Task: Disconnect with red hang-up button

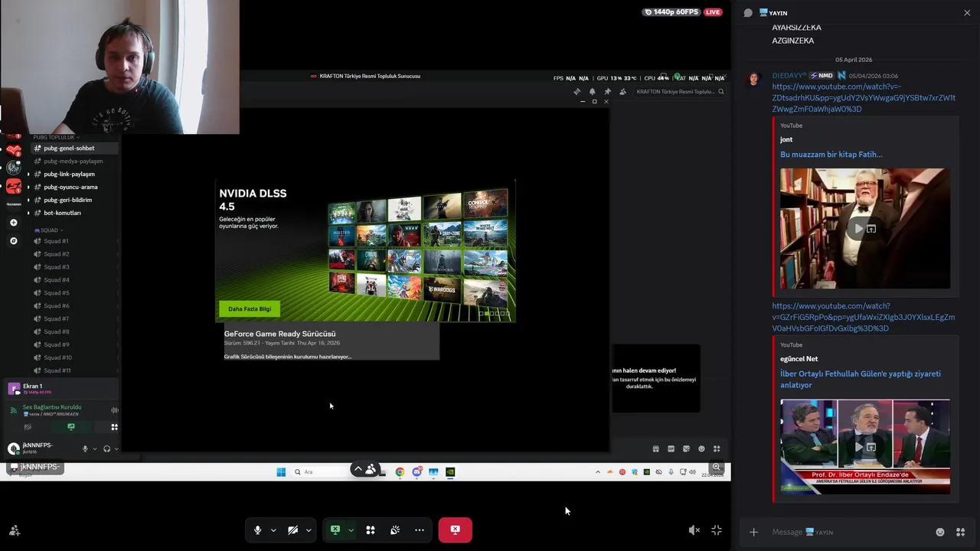Action: (x=455, y=530)
